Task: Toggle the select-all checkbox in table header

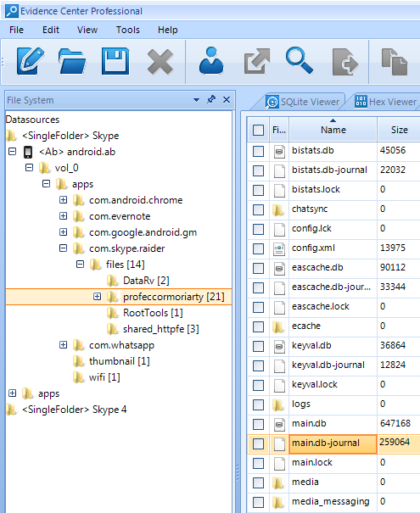Action: [258, 130]
